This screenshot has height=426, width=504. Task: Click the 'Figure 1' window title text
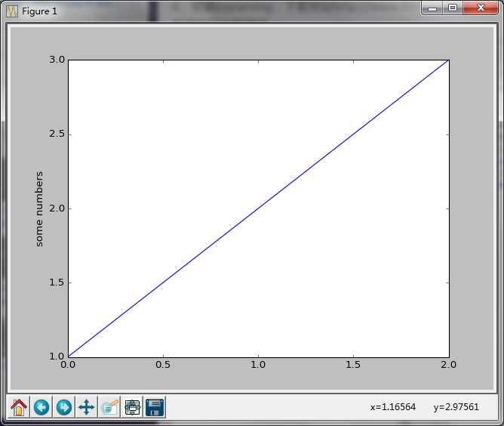click(x=39, y=11)
